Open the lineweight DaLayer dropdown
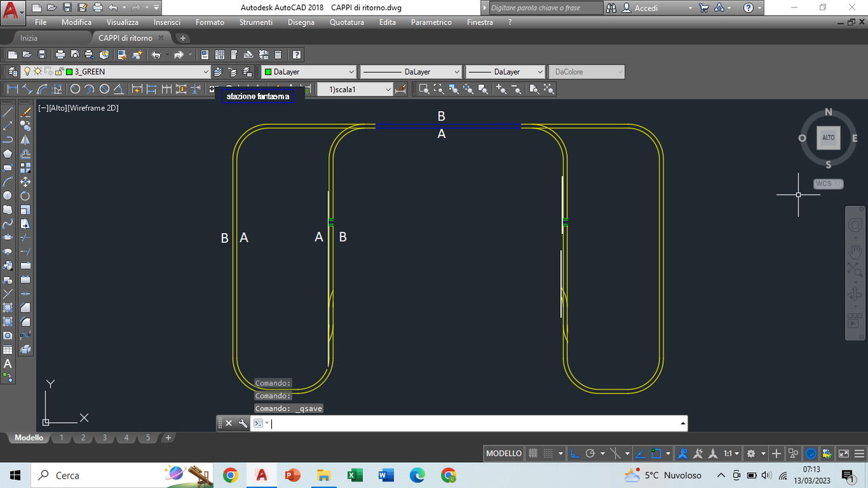 click(x=540, y=72)
